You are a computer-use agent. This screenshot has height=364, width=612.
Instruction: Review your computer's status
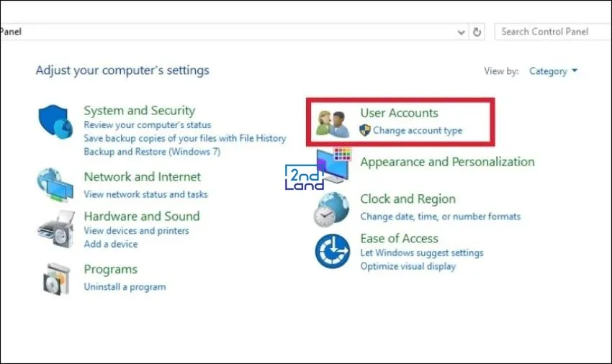147,125
